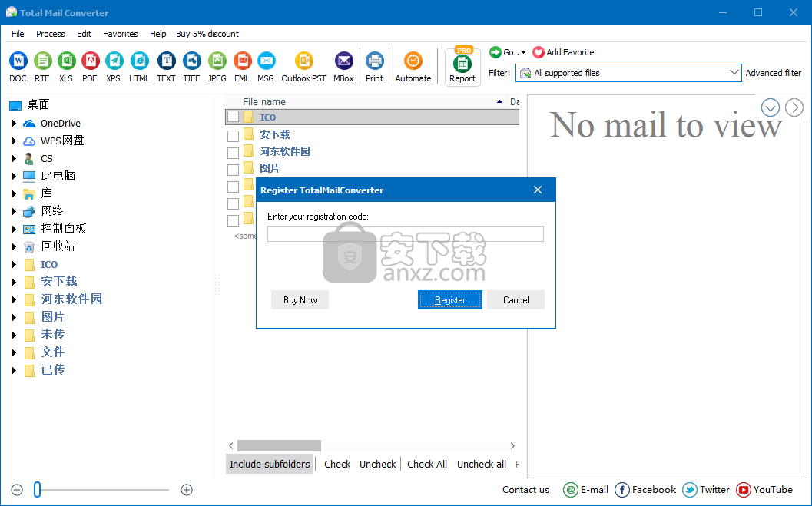Open the Help menu
Image resolution: width=812 pixels, height=506 pixels.
click(x=158, y=34)
